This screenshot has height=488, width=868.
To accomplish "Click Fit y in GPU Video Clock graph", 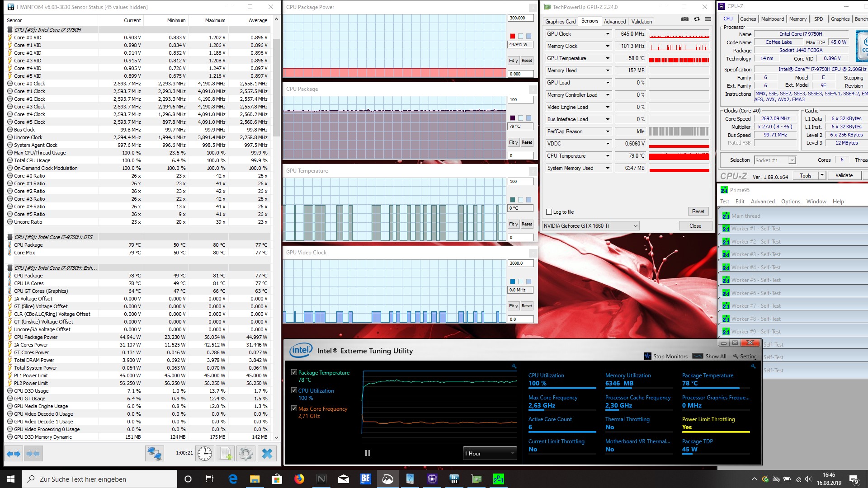I will tap(513, 306).
